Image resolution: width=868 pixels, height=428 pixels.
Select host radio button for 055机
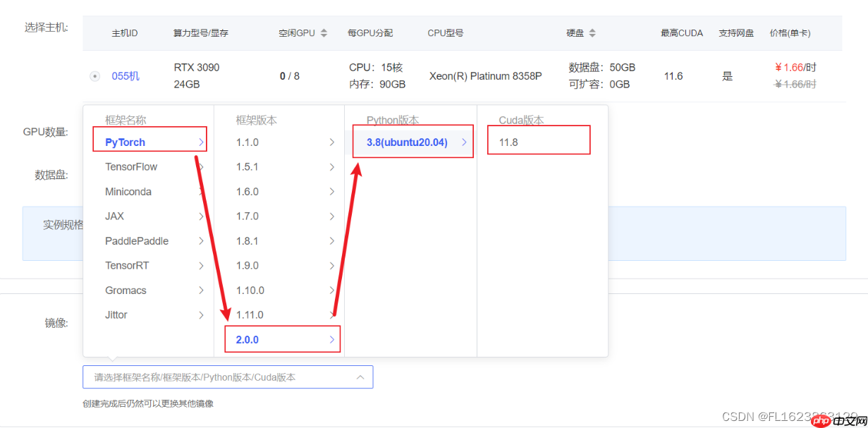point(94,75)
